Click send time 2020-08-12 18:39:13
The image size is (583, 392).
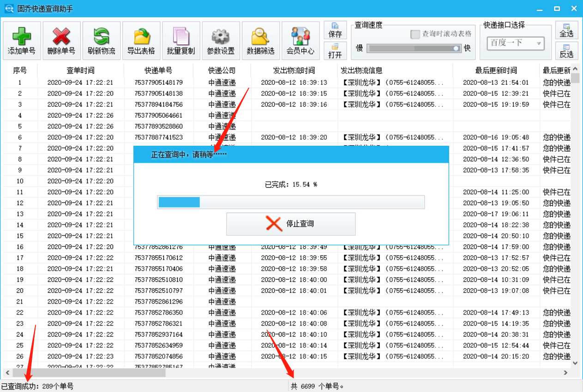pyautogui.click(x=294, y=83)
